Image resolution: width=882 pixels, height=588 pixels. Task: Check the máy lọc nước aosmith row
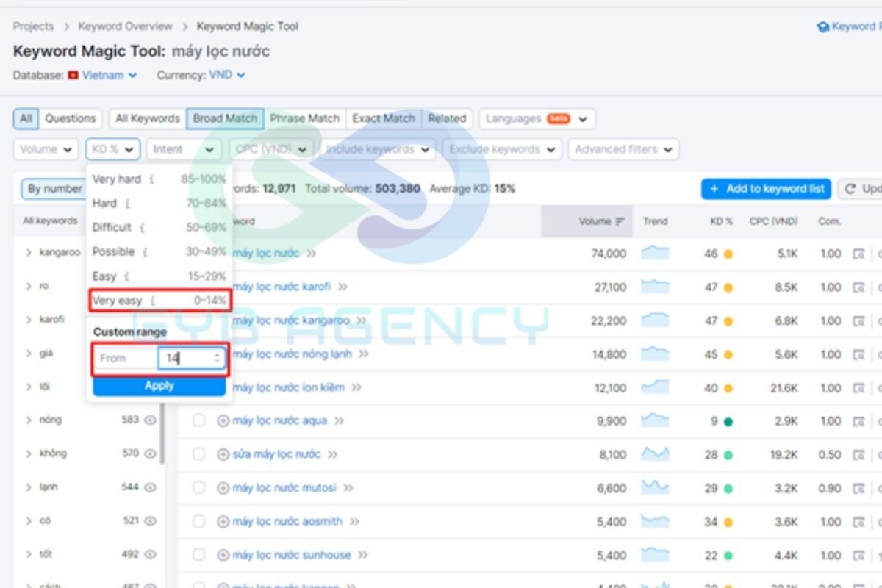coord(198,522)
